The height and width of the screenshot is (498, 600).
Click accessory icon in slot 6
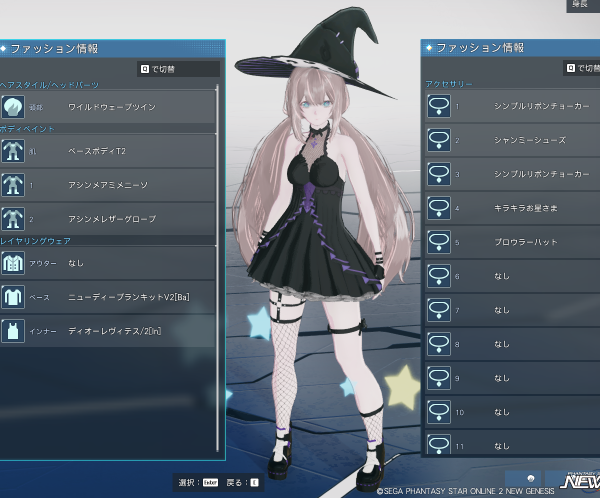(x=439, y=276)
